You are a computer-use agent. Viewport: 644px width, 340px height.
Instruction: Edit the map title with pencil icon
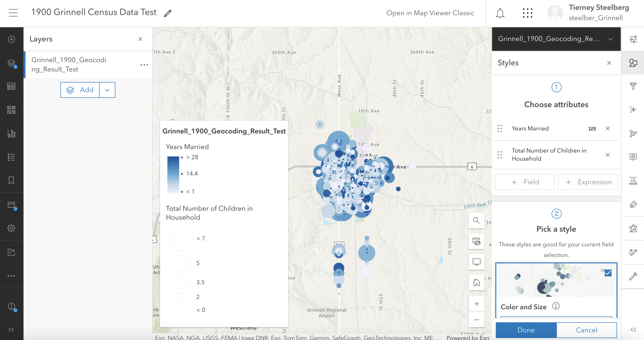click(168, 13)
